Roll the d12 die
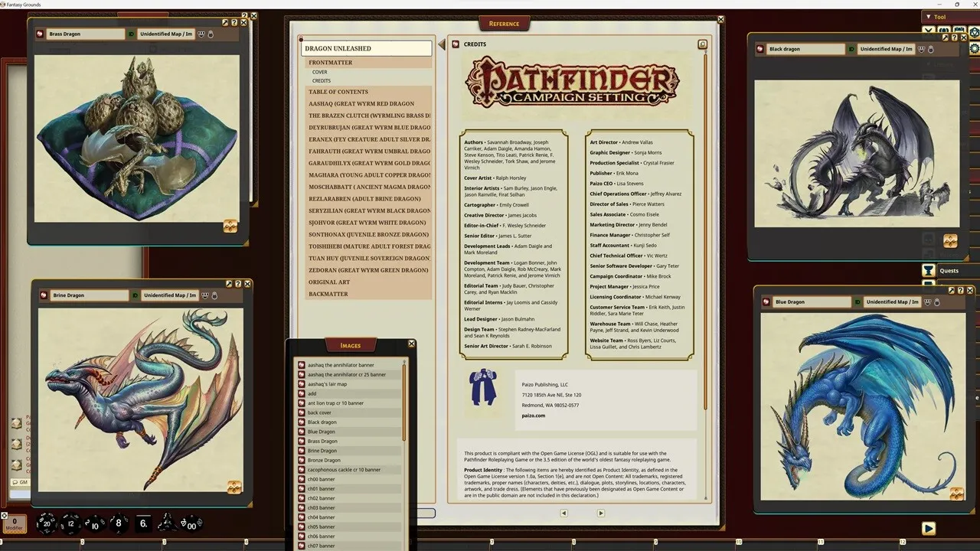 click(71, 523)
